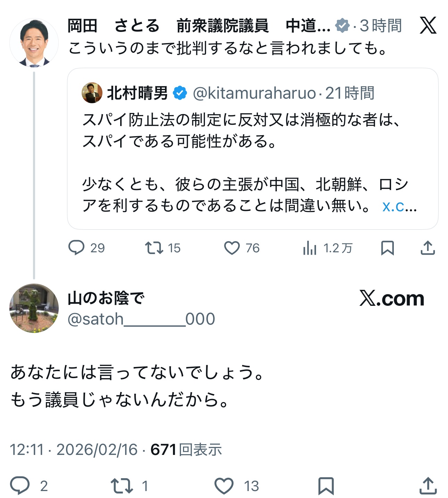Click the 12:11 · 2026/02/16 timestamp
The height and width of the screenshot is (498, 448).
pos(74,449)
